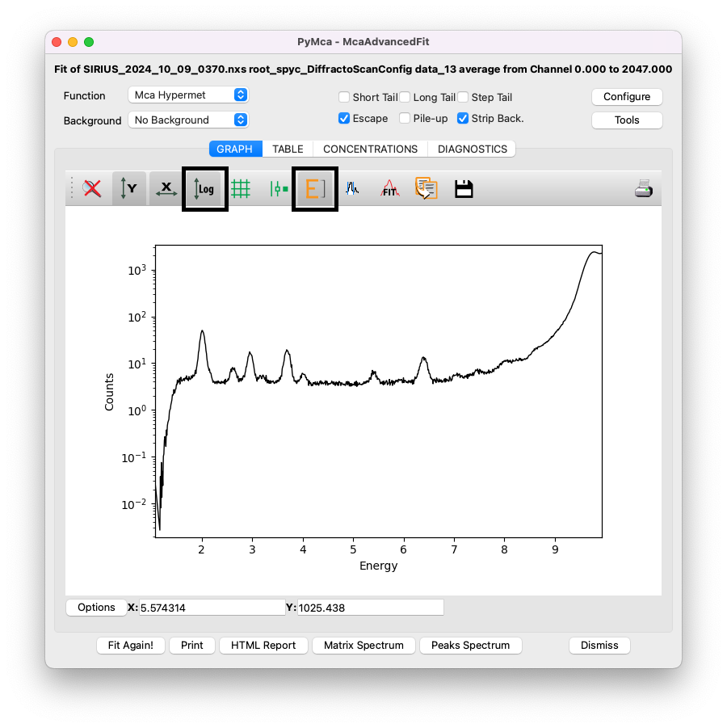Click the Configure button
Screen dimensions: 727x728
(x=627, y=97)
